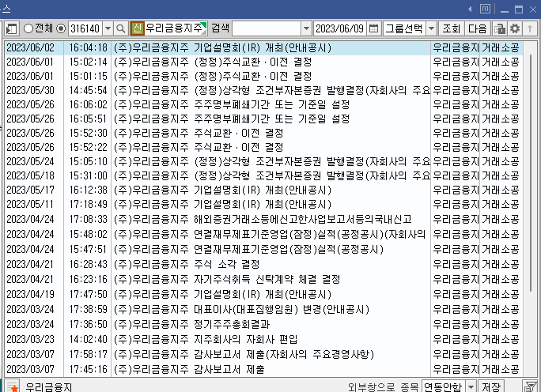Screen dimensions: 541x392
Task: Click the 저장 button
Action: 491,386
